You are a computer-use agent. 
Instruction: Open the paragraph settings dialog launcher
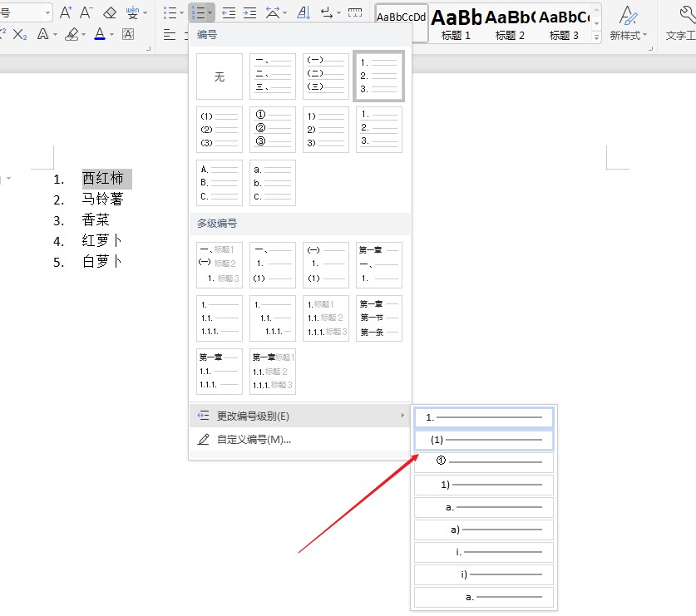(651, 49)
